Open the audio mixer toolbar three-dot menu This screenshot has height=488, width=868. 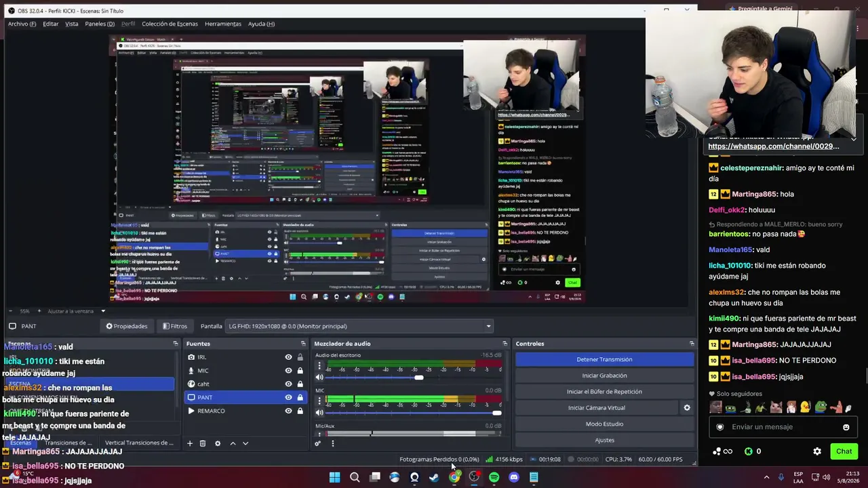[x=332, y=443]
